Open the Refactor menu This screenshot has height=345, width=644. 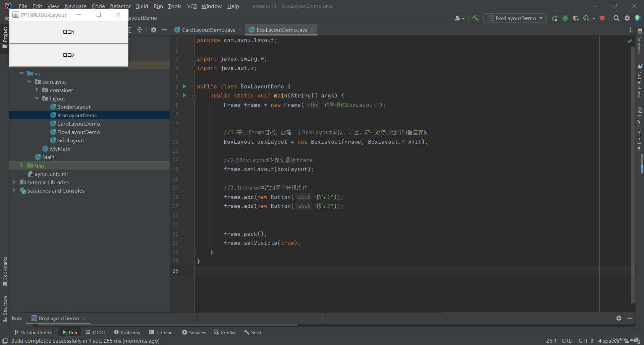point(120,6)
